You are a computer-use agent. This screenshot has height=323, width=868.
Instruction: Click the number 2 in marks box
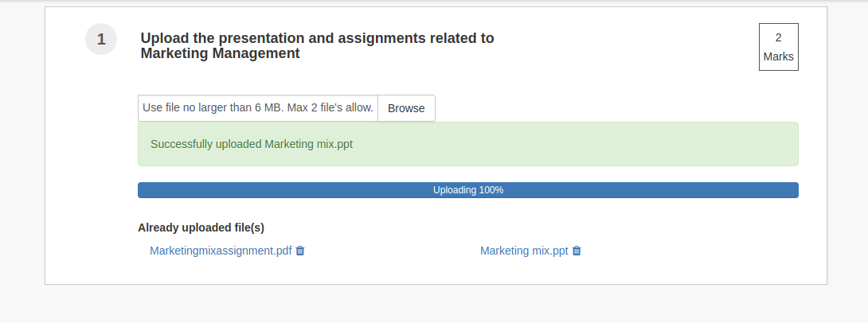pos(778,37)
